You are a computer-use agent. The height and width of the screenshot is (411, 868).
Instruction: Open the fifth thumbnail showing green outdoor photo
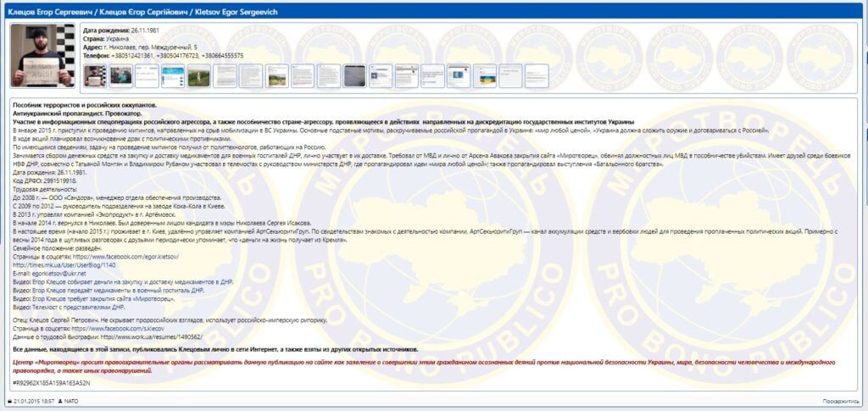click(x=198, y=75)
